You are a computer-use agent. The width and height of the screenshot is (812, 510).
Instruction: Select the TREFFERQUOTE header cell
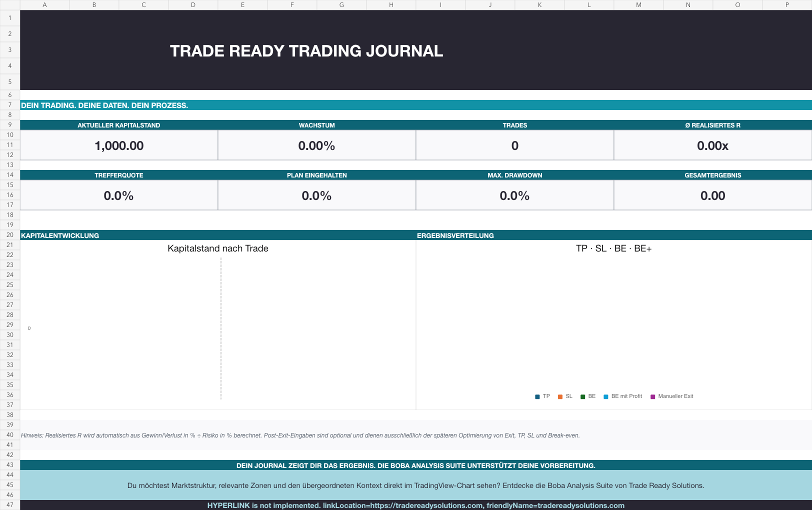tap(119, 175)
